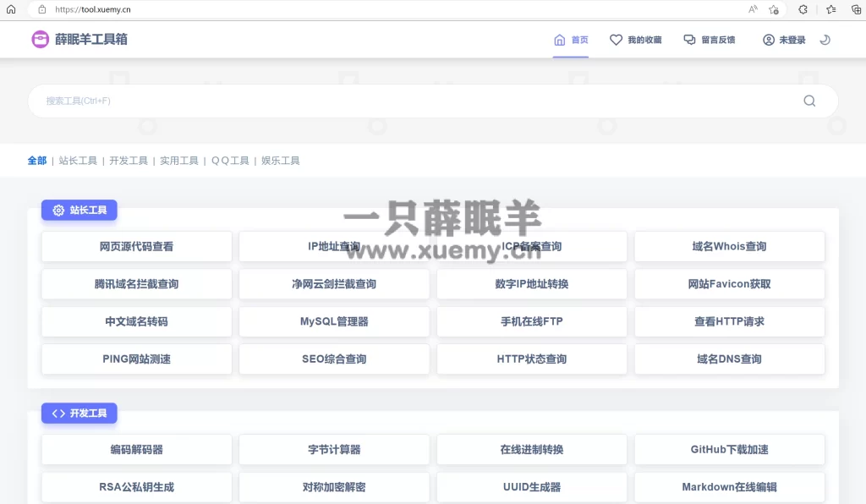Open GitHub下载加速 tool
Viewport: 866px width, 504px height.
coord(730,449)
